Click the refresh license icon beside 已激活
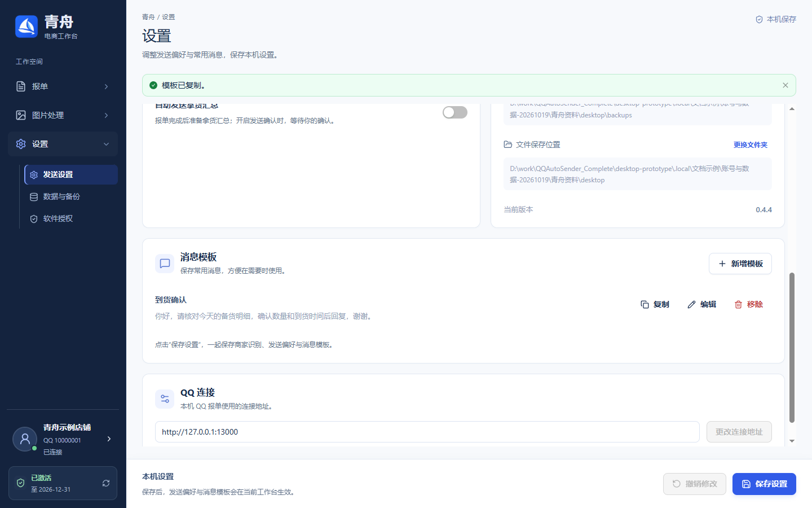This screenshot has height=508, width=812. 105,483
